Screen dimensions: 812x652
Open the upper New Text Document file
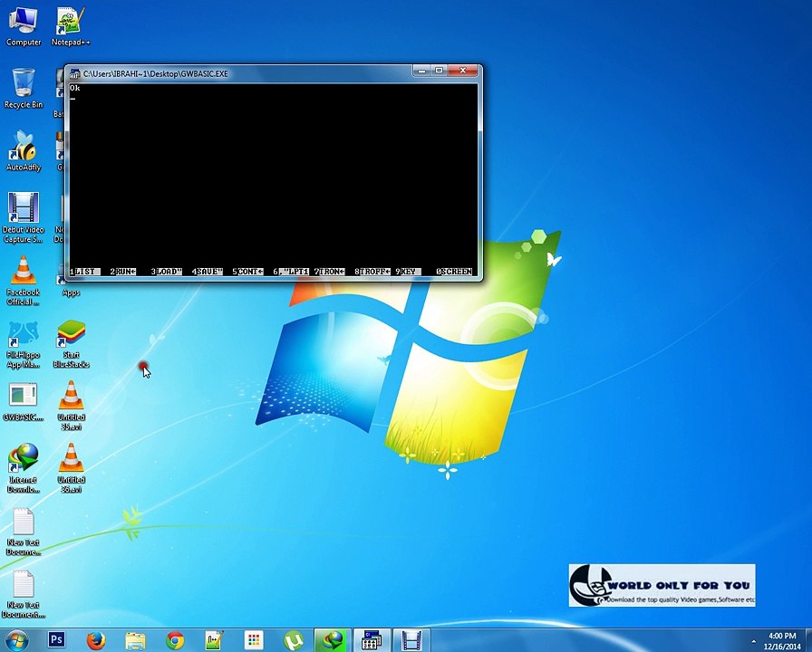tap(24, 532)
